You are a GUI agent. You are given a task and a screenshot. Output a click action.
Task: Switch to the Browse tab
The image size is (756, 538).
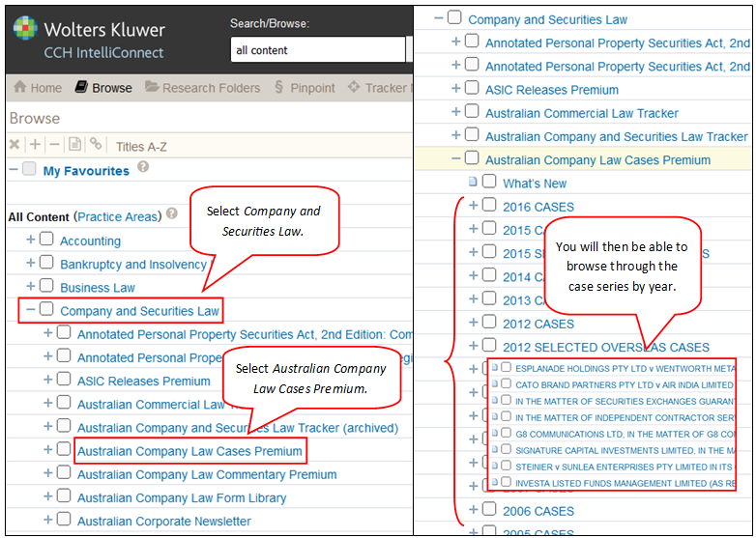[103, 88]
